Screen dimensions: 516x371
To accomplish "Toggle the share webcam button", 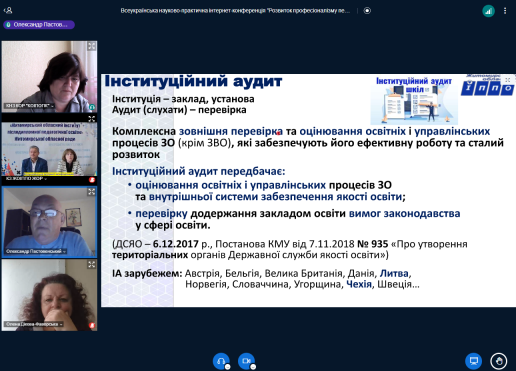I will point(246,361).
